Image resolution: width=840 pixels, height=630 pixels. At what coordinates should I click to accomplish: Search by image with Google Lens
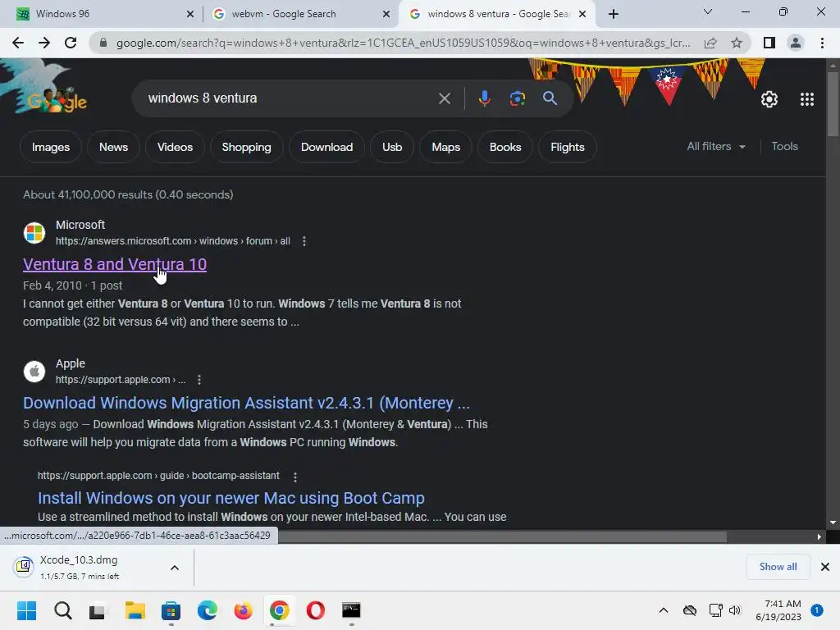517,98
